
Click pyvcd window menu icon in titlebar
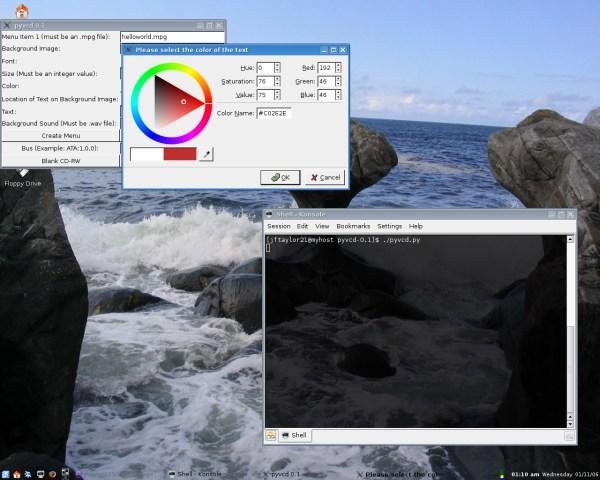(x=7, y=26)
